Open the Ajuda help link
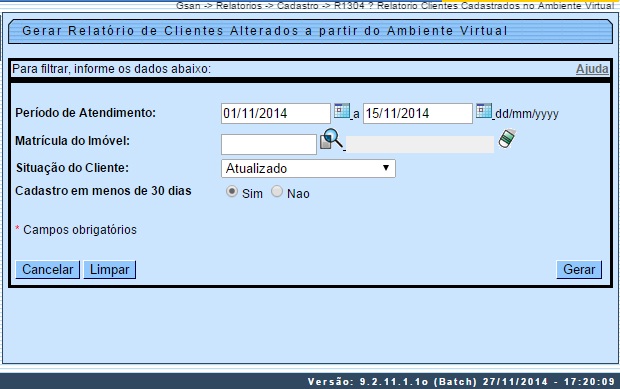The image size is (620, 389). click(592, 69)
